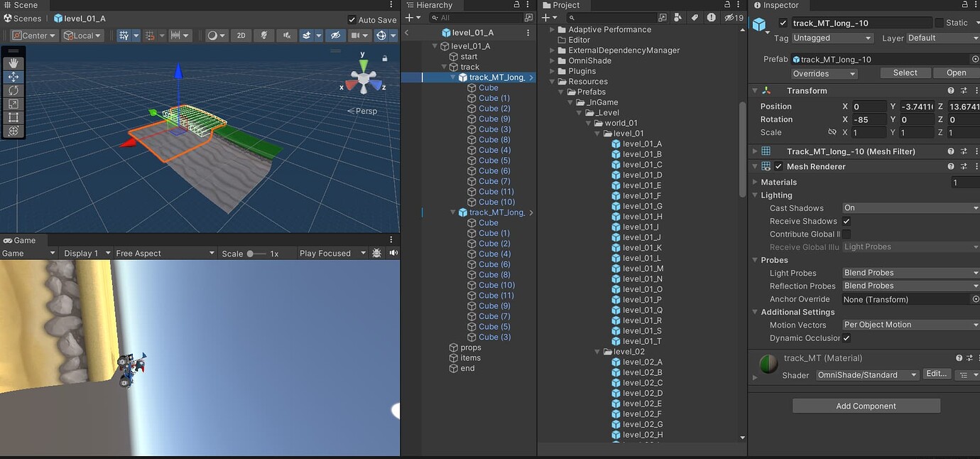Uncheck Auto Save in Scene view

353,20
